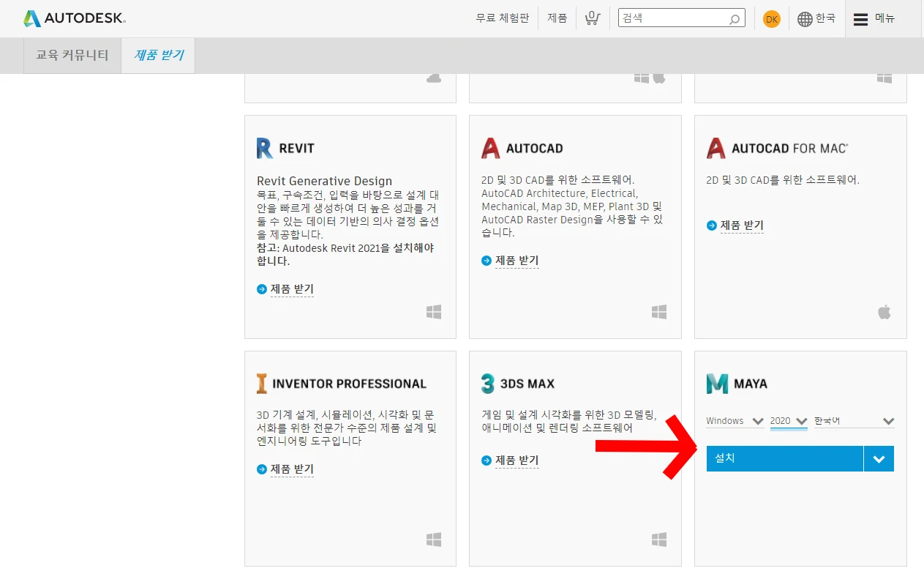Open 제품 받기 link for Inventor Professional
This screenshot has width=924, height=574.
[292, 469]
